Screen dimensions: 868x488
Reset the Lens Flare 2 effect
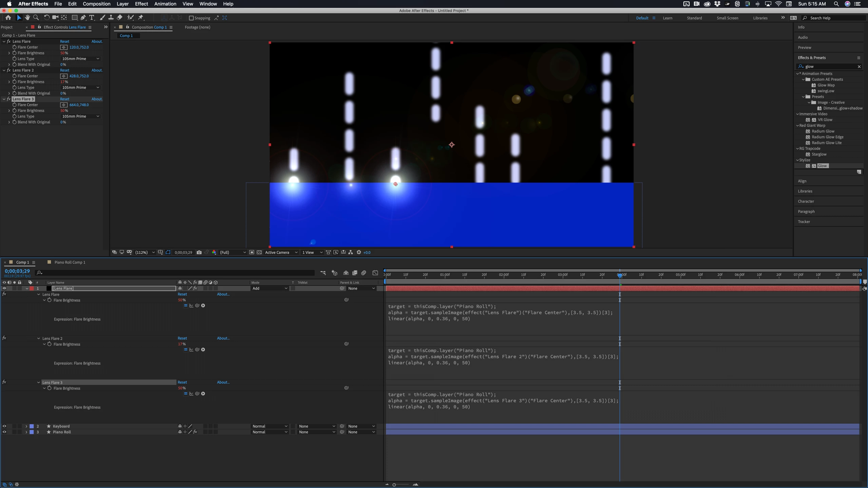[x=64, y=70]
